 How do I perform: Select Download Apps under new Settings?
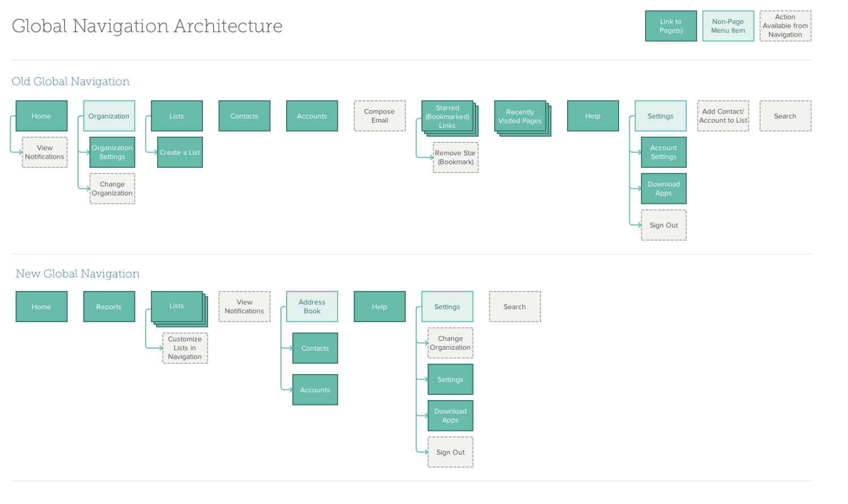[451, 416]
